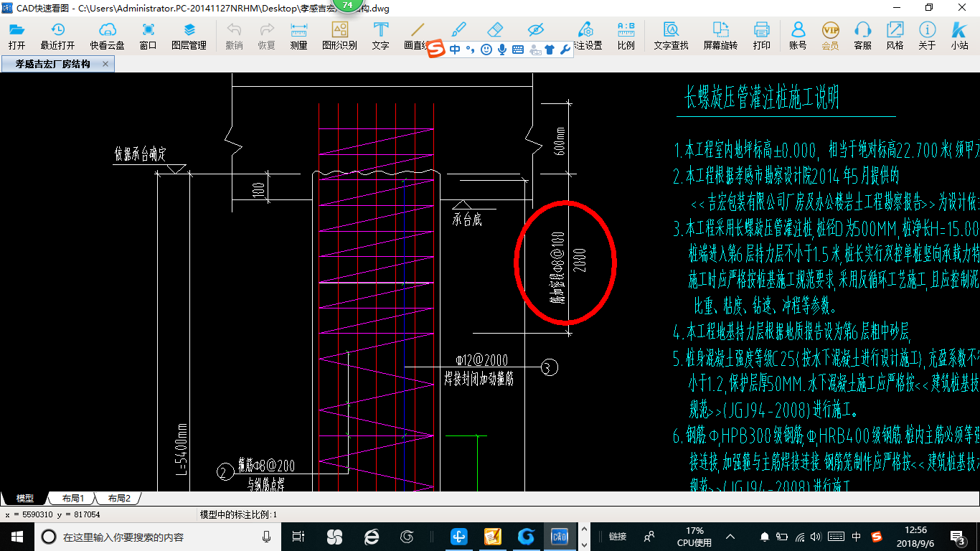980x551 pixels.
Task: Open the 小站 site icon
Action: (x=959, y=35)
